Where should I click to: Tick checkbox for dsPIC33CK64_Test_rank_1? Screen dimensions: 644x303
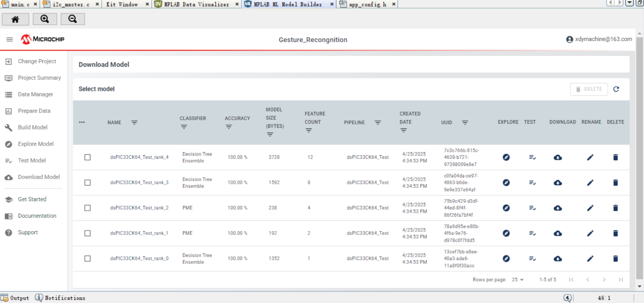88,233
